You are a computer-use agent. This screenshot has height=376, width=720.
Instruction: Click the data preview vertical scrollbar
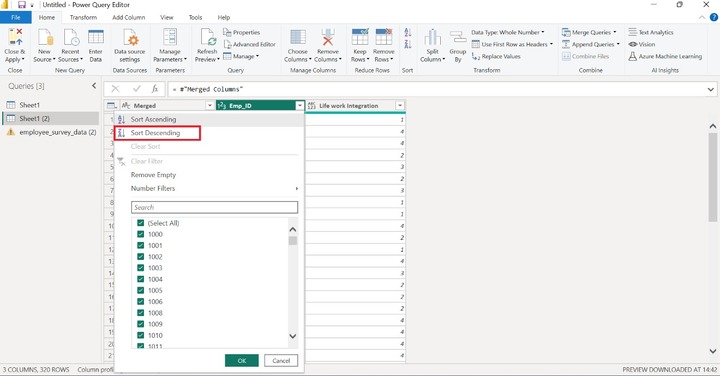point(713,178)
